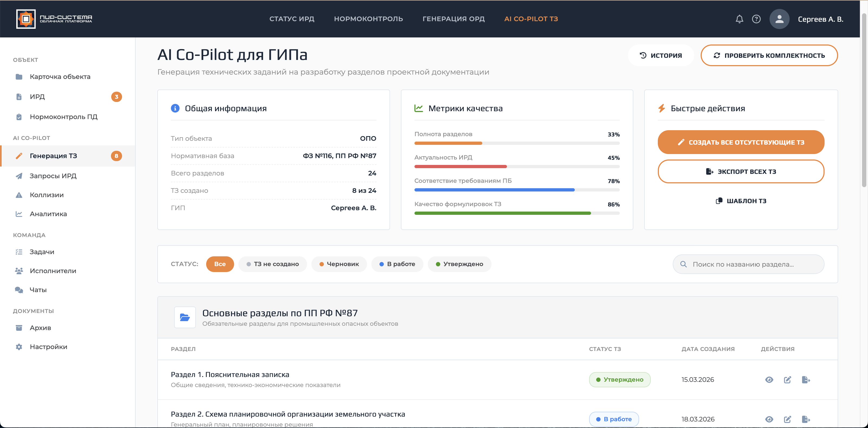This screenshot has width=868, height=428.
Task: Click the Качество формулировок ТЗ progress bar
Action: click(x=516, y=213)
